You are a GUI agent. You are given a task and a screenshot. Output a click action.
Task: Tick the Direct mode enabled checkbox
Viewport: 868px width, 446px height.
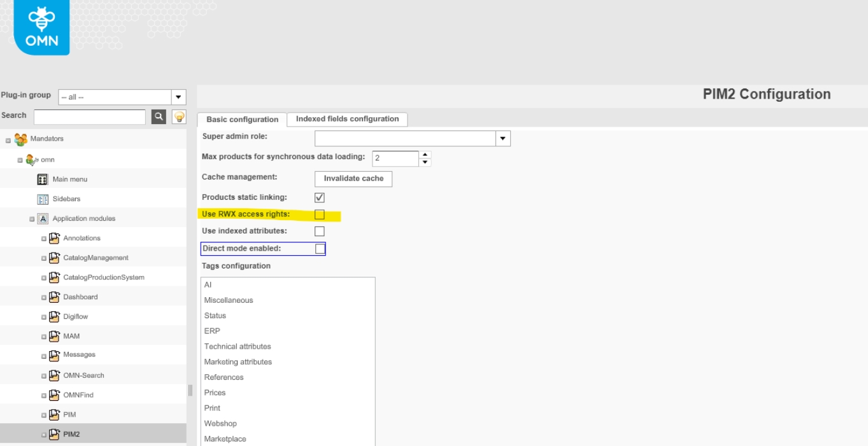point(320,249)
